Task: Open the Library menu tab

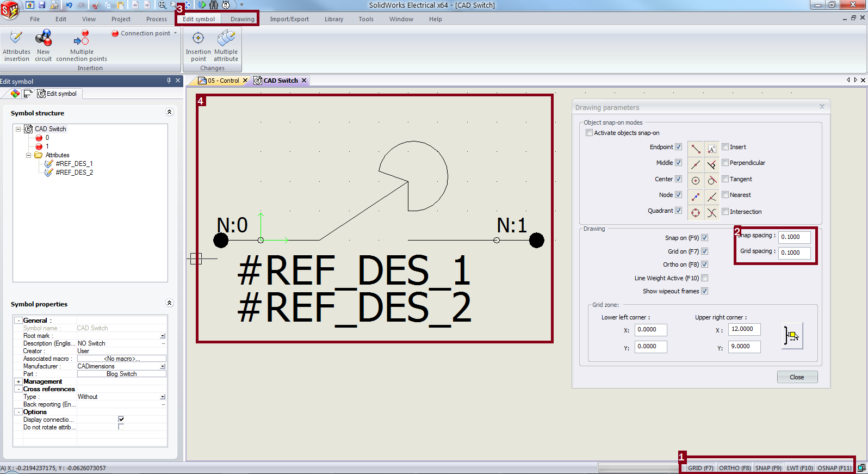Action: 334,19
